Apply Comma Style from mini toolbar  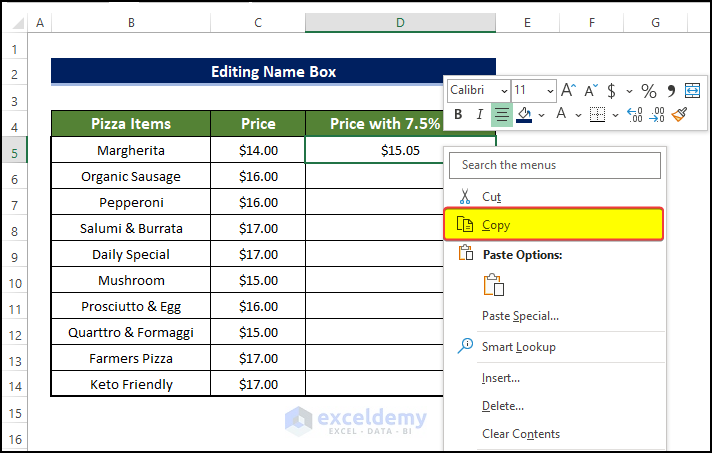671,91
